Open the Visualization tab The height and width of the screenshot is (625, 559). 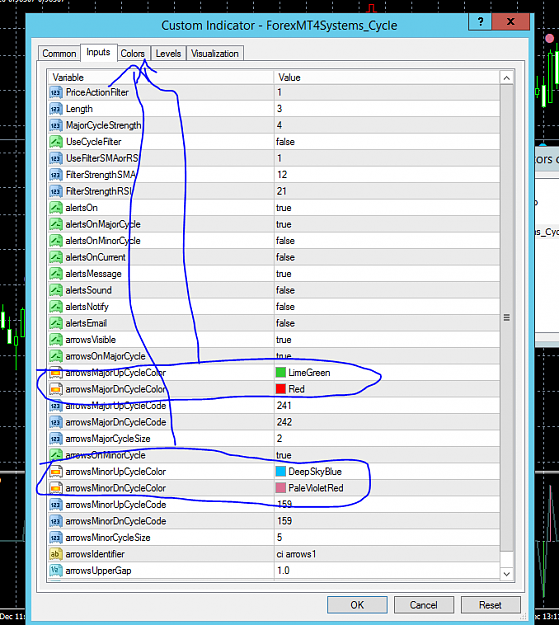click(x=215, y=53)
